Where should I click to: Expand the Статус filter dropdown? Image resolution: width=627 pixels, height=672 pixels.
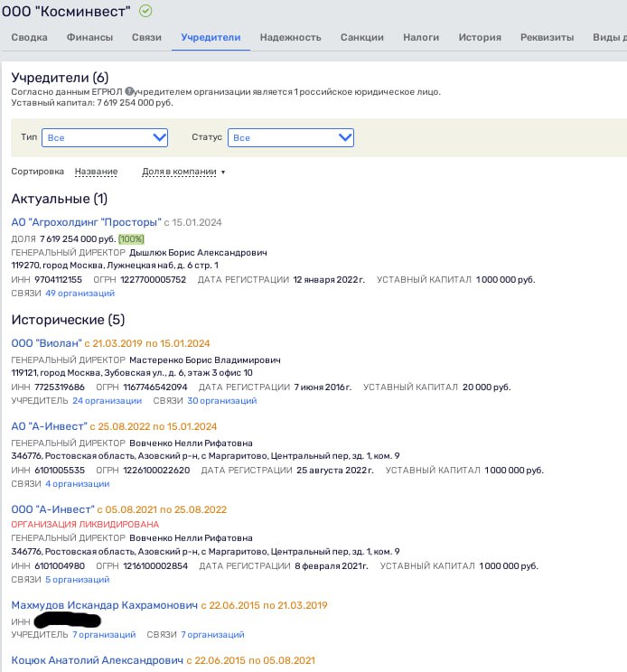[291, 137]
